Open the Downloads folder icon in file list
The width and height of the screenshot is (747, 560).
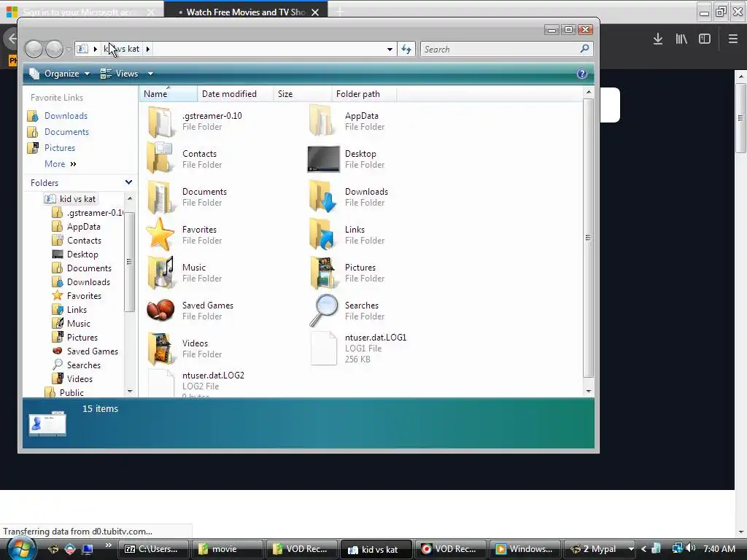pos(322,196)
